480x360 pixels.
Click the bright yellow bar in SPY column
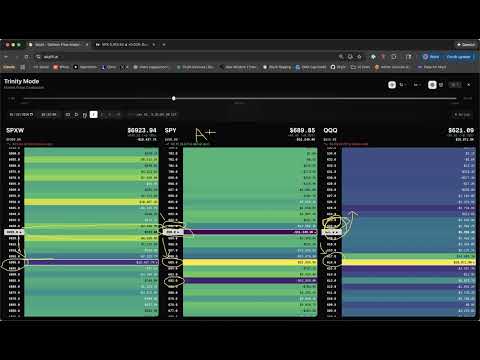coord(250,262)
